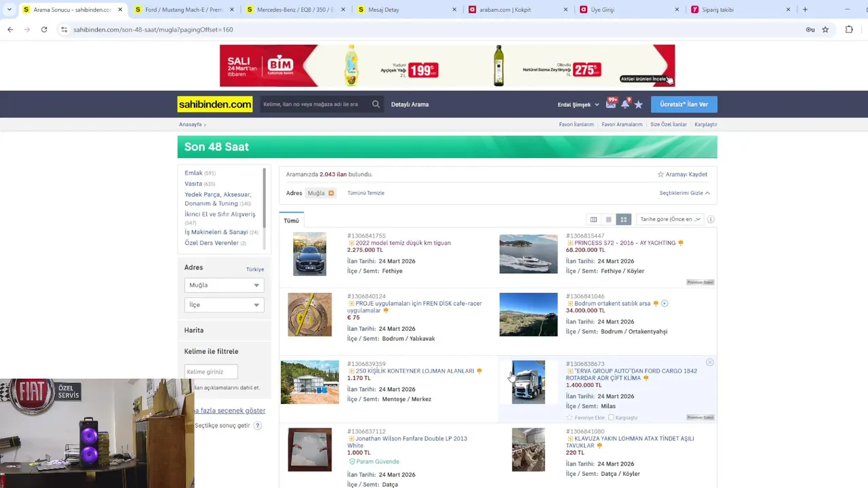Open İş Makineleri & Sanayi category
This screenshot has width=868, height=488.
[x=216, y=232]
